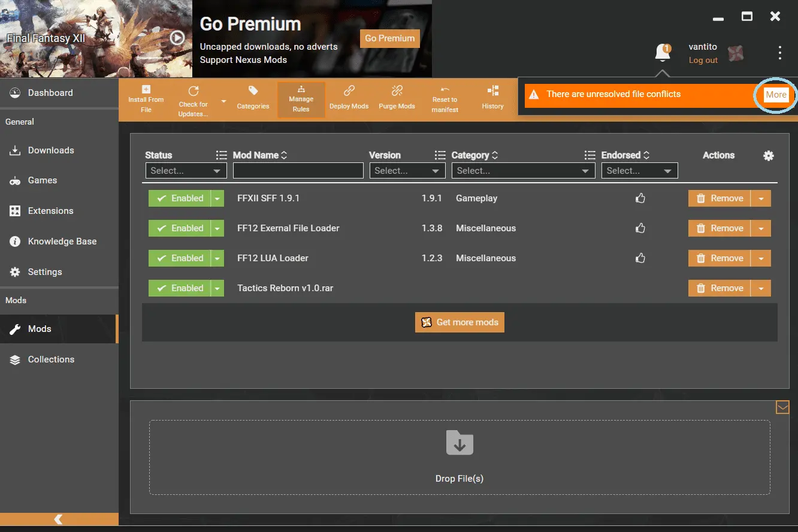
Task: Toggle Enabled for FFXII SFF 1.9.1
Action: tap(180, 198)
